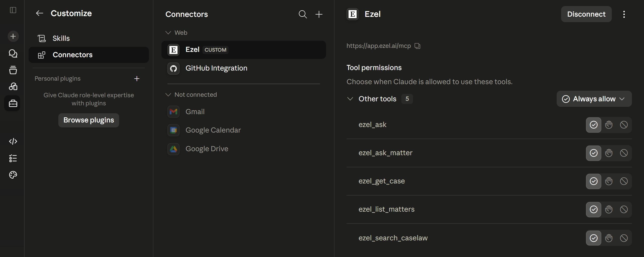Set ezel_search_caselaw to always allow
644x257 pixels.
[x=593, y=238]
